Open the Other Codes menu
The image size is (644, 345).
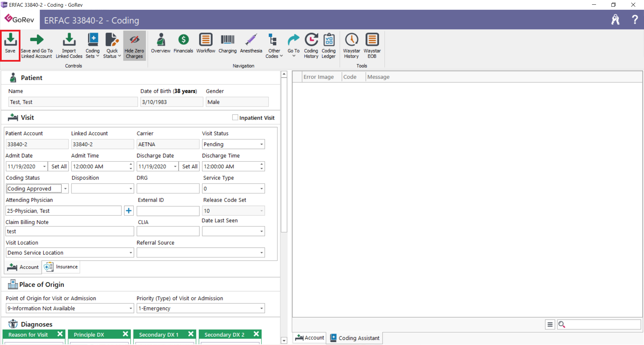point(274,46)
